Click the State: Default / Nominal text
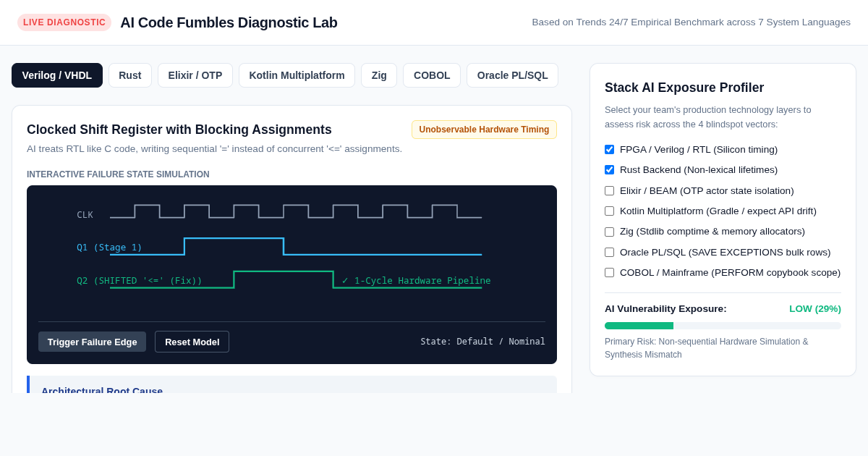Viewport: 868px width, 456px height. pyautogui.click(x=482, y=342)
